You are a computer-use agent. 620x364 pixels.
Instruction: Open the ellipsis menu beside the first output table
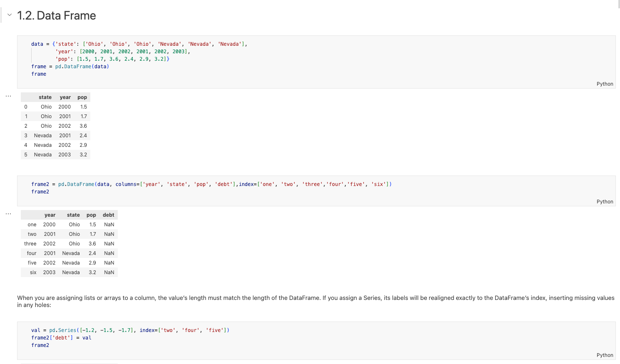[8, 96]
